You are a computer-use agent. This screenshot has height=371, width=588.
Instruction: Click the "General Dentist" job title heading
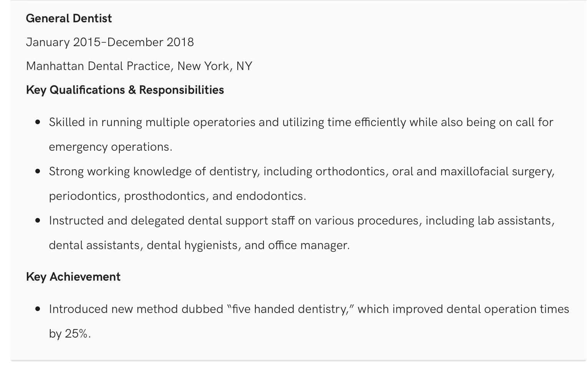[69, 18]
